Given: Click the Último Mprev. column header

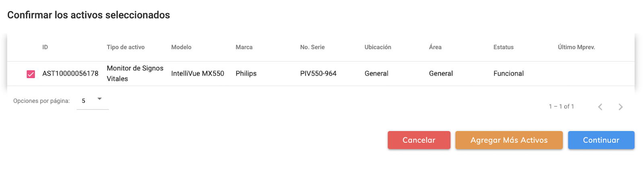Looking at the screenshot, I should (x=576, y=47).
